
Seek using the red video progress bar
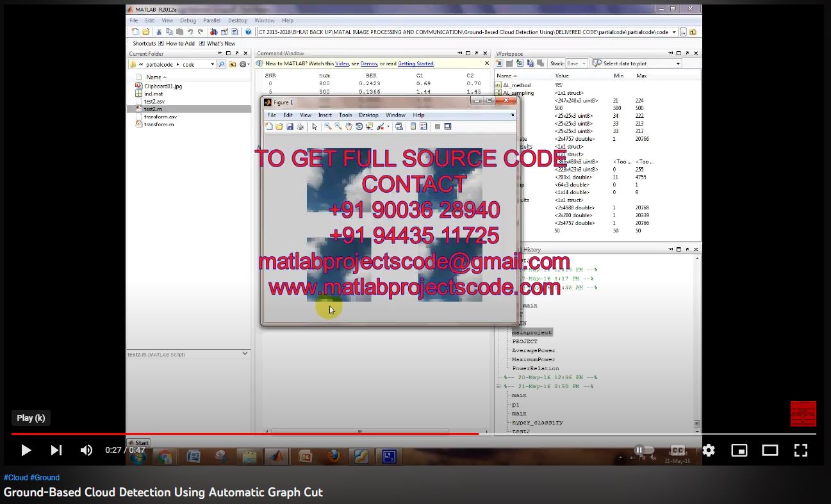point(245,434)
